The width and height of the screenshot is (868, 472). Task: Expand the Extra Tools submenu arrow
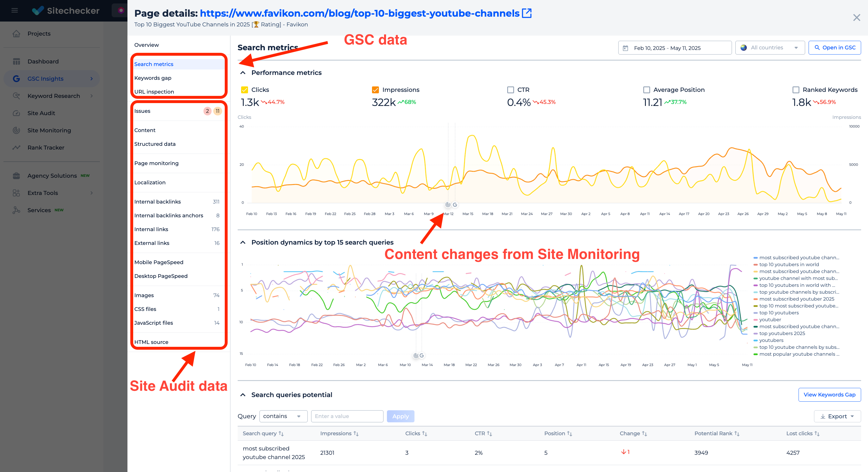coord(91,193)
